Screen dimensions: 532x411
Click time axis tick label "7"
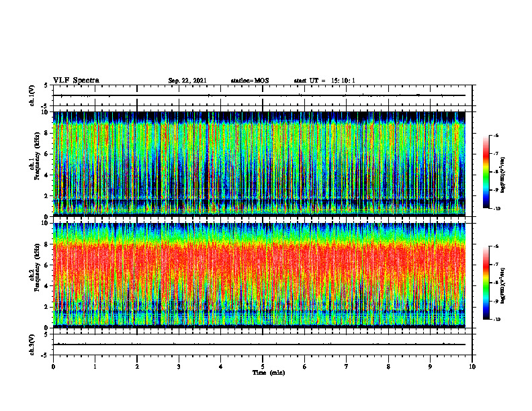tap(347, 367)
